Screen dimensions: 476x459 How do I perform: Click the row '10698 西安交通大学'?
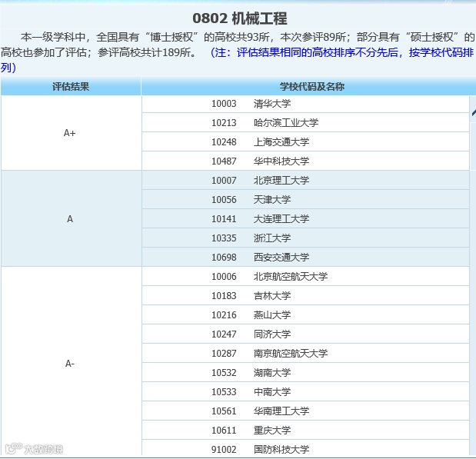click(x=305, y=257)
